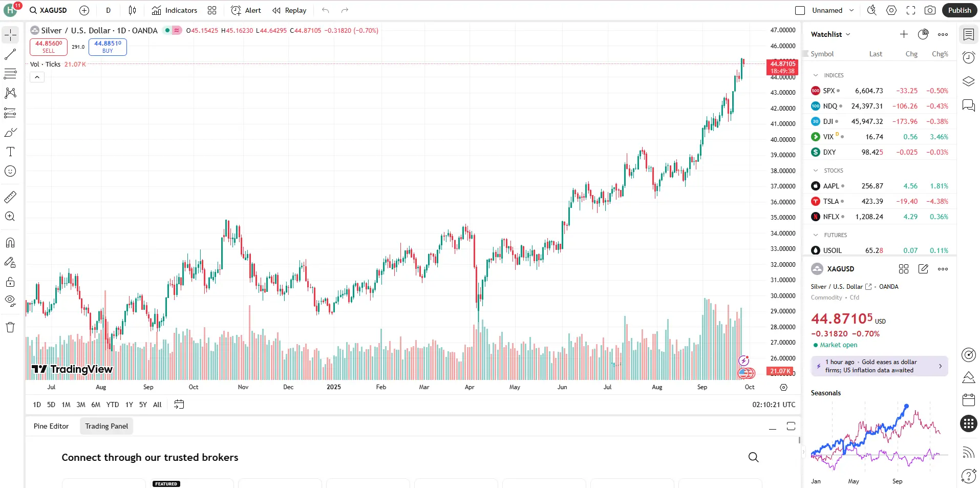Open the Alerts panel clock icon

968,57
